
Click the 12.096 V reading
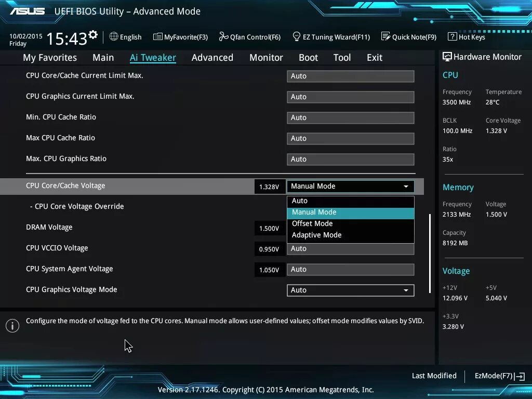click(x=455, y=298)
